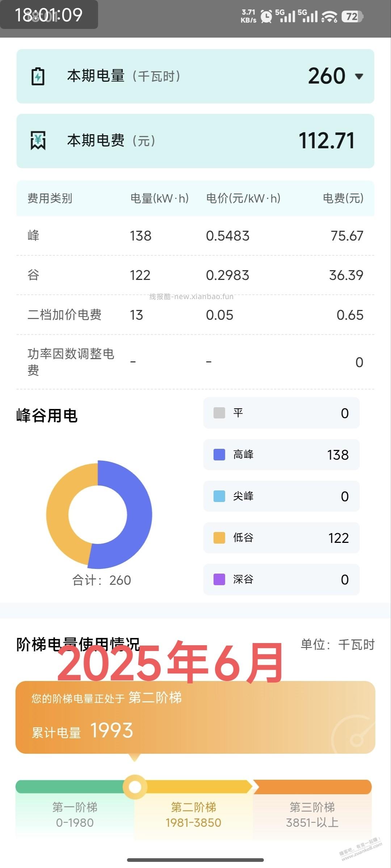Expand the 本期电量 dropdown arrow
Image resolution: width=391 pixels, height=868 pixels.
(359, 76)
